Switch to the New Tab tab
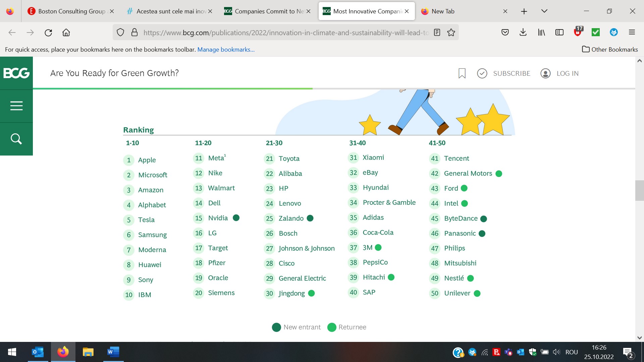Screen dimensions: 644x362 coord(464,11)
